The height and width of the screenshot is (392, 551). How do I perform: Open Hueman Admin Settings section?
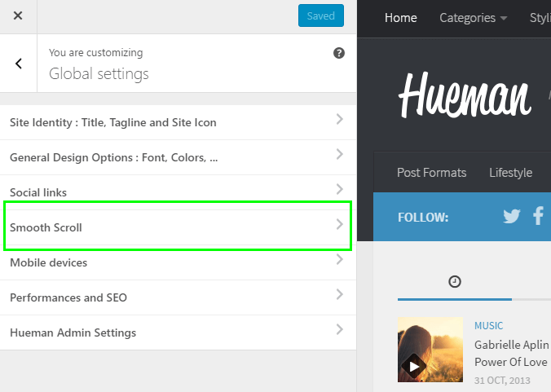179,333
